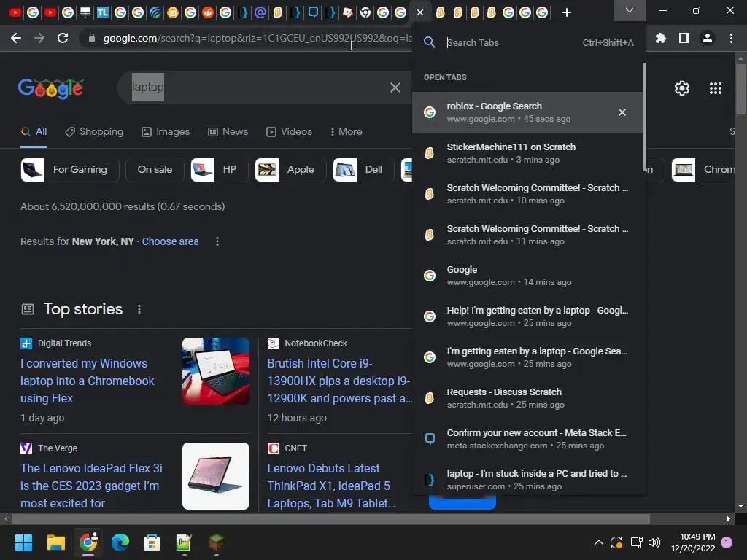Clear the Google search box
The image size is (747, 560).
coord(395,87)
